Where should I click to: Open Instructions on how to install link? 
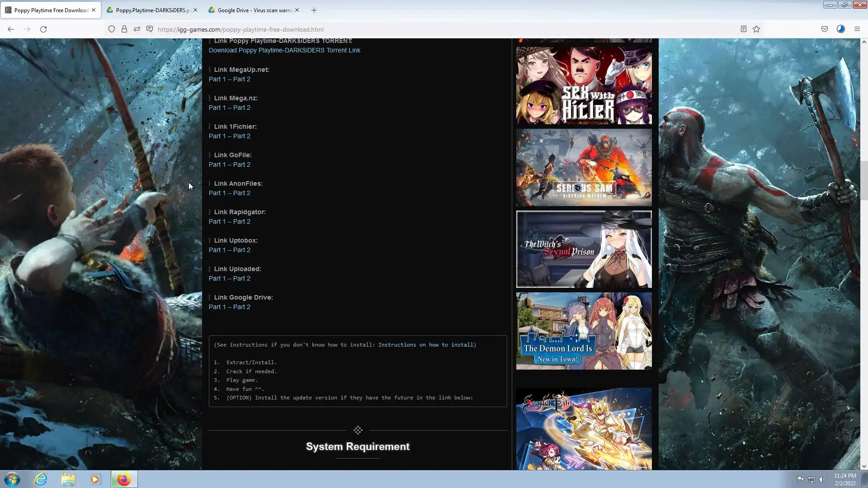[425, 345]
